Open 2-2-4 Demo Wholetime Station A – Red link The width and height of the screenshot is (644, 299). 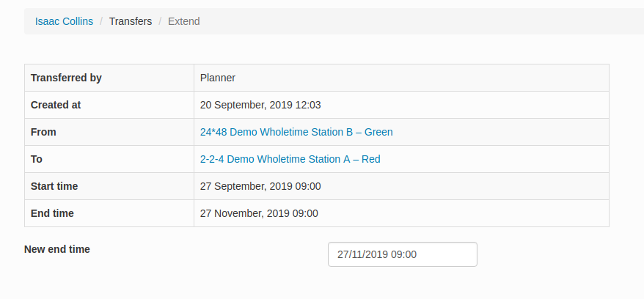click(x=290, y=159)
